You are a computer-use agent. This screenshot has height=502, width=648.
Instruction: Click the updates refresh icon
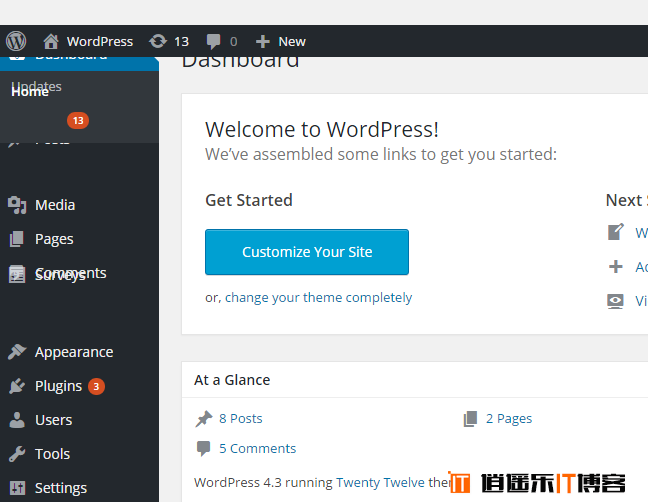pos(158,41)
